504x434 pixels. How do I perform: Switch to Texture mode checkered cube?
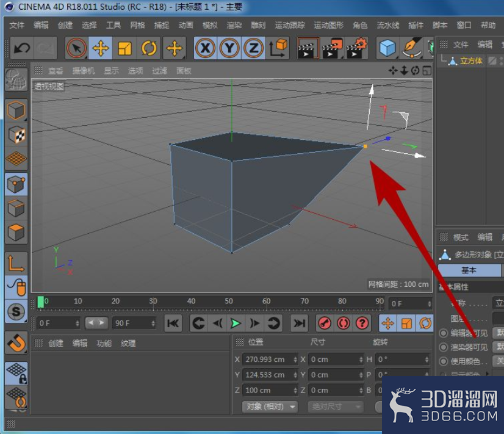pyautogui.click(x=16, y=135)
